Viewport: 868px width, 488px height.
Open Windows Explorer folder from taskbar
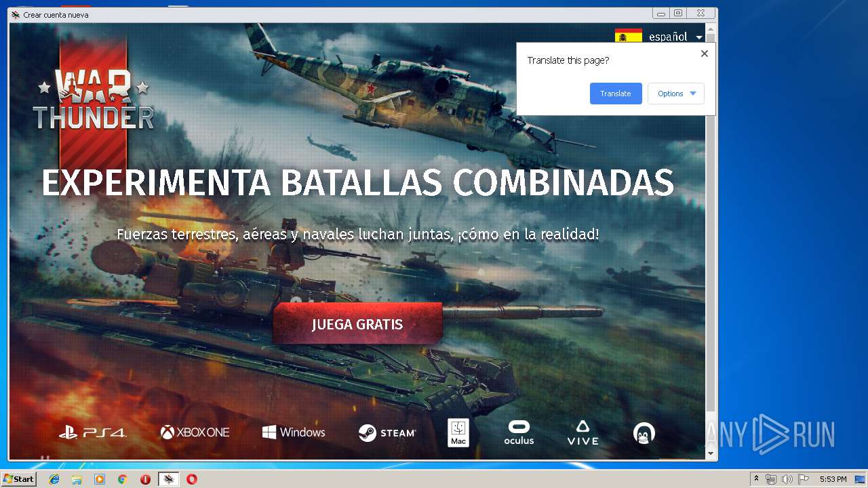[x=77, y=479]
